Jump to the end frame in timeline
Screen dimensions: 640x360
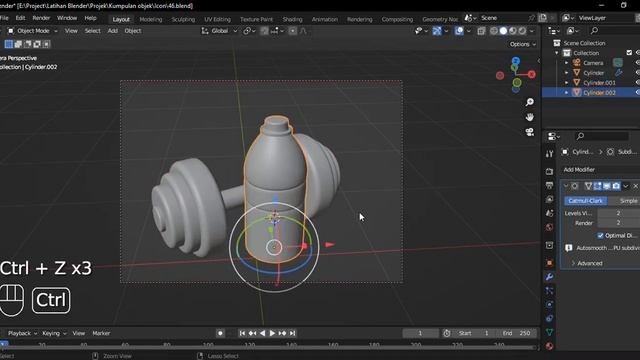coord(292,333)
